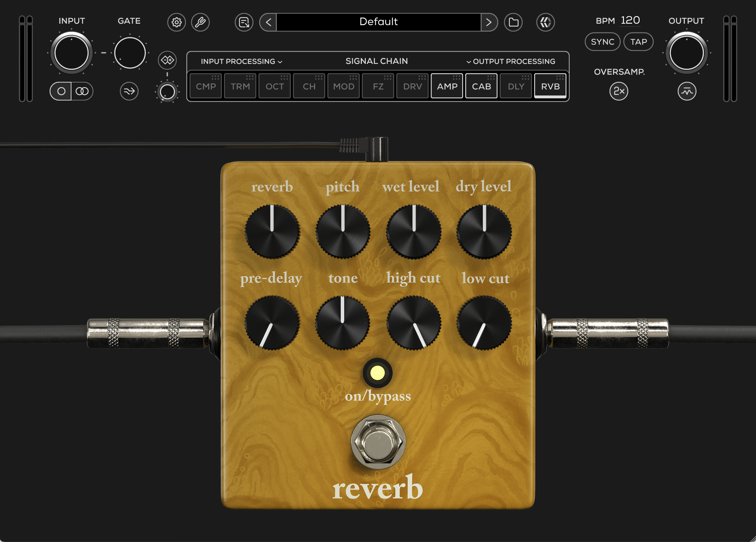Viewport: 756px width, 542px height.
Task: Click the brand logo icon
Action: (x=545, y=22)
